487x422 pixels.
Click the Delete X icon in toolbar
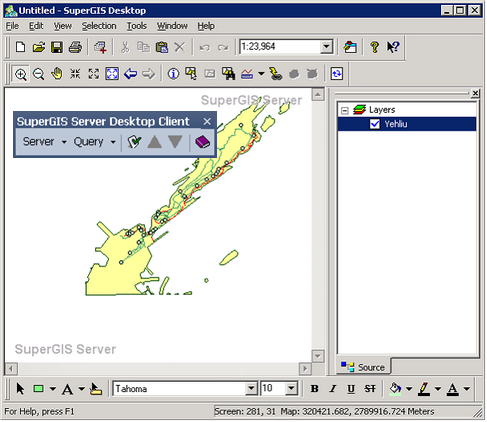pos(180,47)
